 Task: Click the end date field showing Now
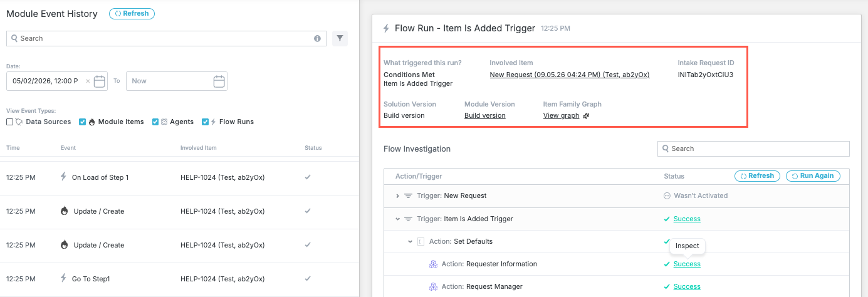pos(177,81)
